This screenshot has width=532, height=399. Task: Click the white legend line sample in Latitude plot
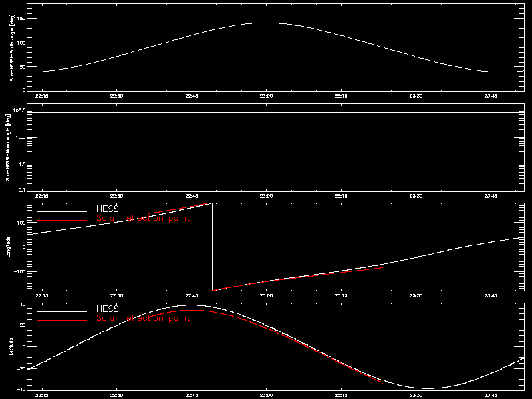(62, 311)
